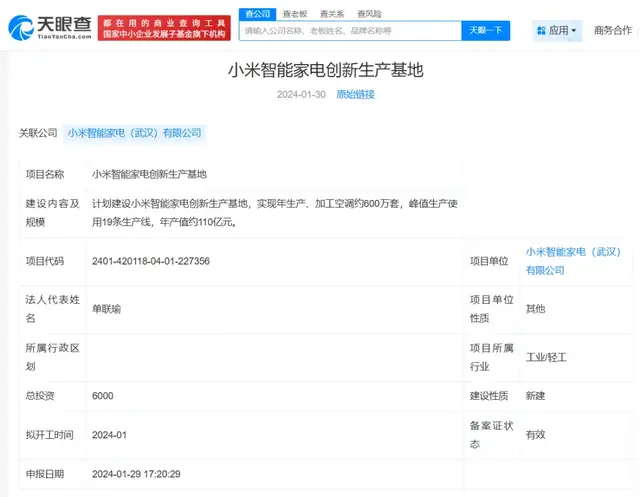
Task: Click 项目单位性质 value 其他
Action: 536,309
